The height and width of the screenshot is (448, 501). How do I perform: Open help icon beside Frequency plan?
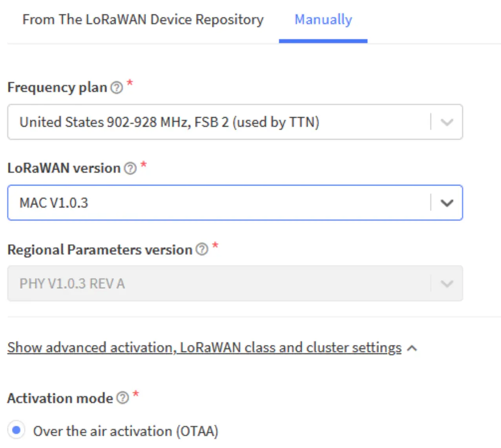pyautogui.click(x=117, y=87)
